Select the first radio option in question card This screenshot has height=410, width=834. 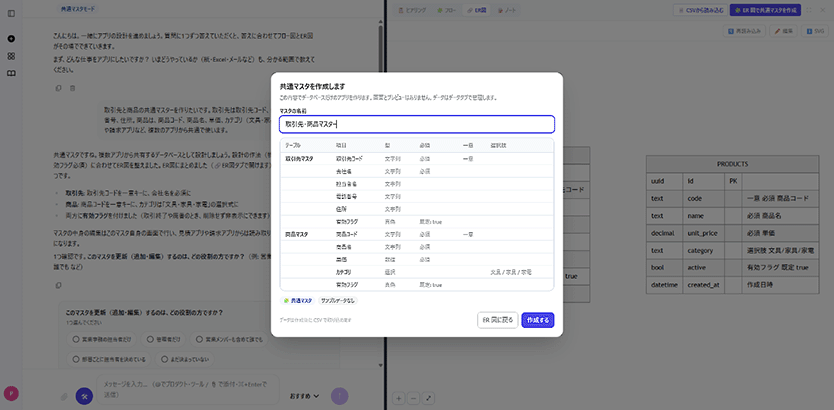[x=102, y=339]
